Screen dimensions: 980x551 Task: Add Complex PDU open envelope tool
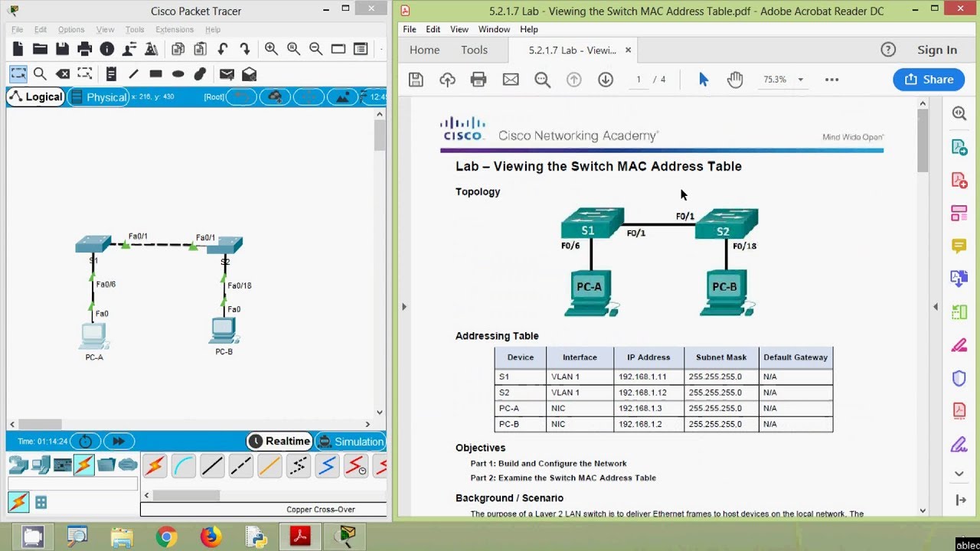click(x=249, y=74)
